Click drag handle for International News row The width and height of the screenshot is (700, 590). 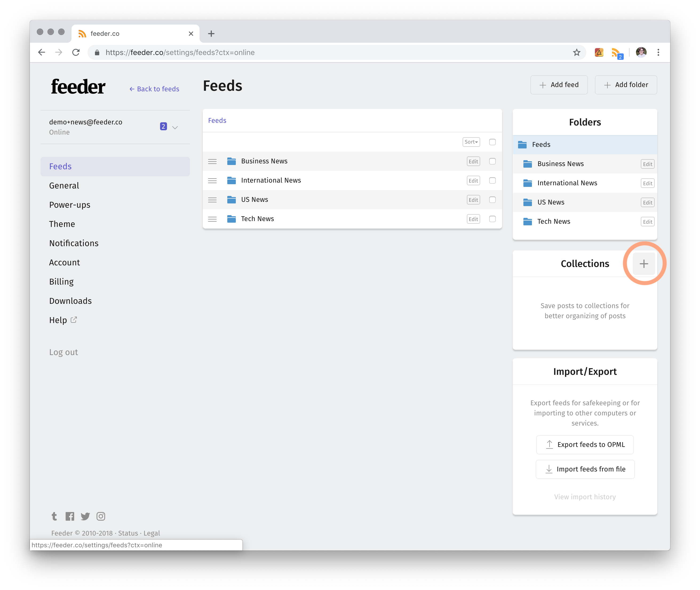pyautogui.click(x=212, y=181)
